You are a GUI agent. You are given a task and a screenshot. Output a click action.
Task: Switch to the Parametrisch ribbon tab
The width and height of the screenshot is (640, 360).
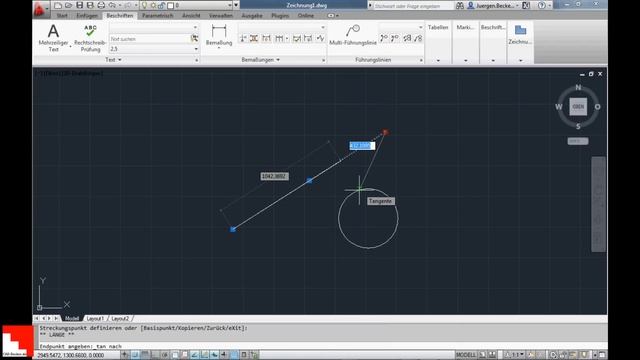(158, 16)
